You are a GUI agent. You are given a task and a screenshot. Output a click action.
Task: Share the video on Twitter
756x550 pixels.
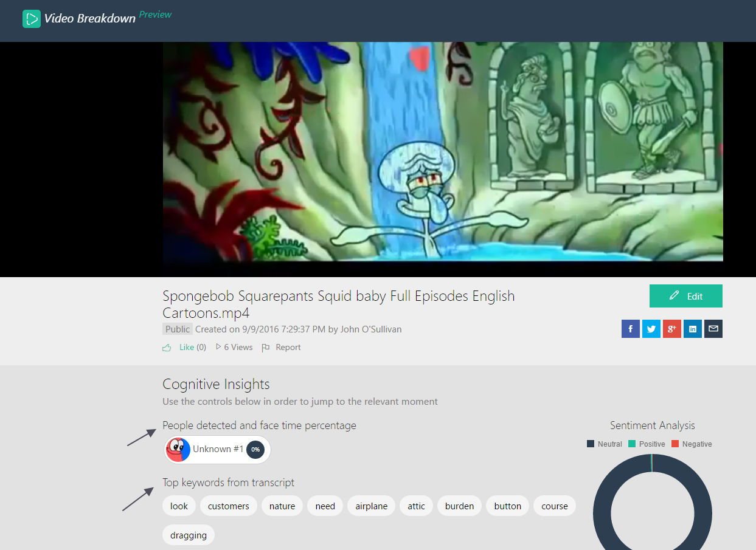(x=651, y=329)
